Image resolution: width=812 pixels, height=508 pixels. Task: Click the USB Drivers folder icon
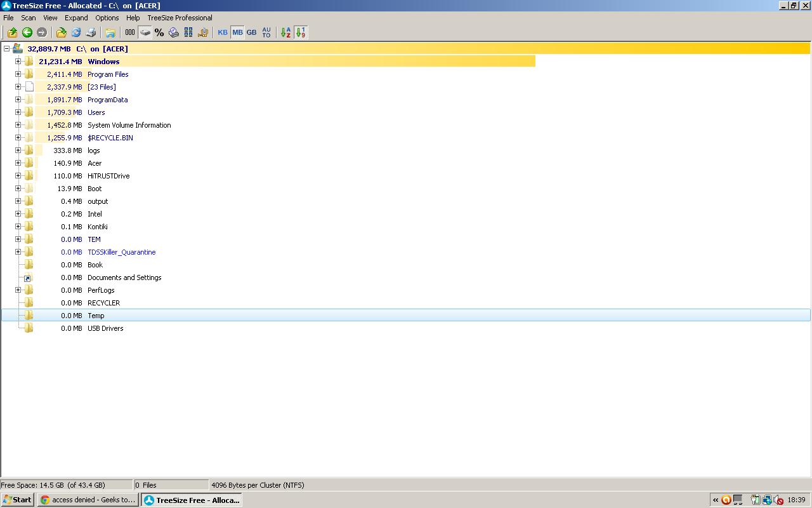coord(29,328)
